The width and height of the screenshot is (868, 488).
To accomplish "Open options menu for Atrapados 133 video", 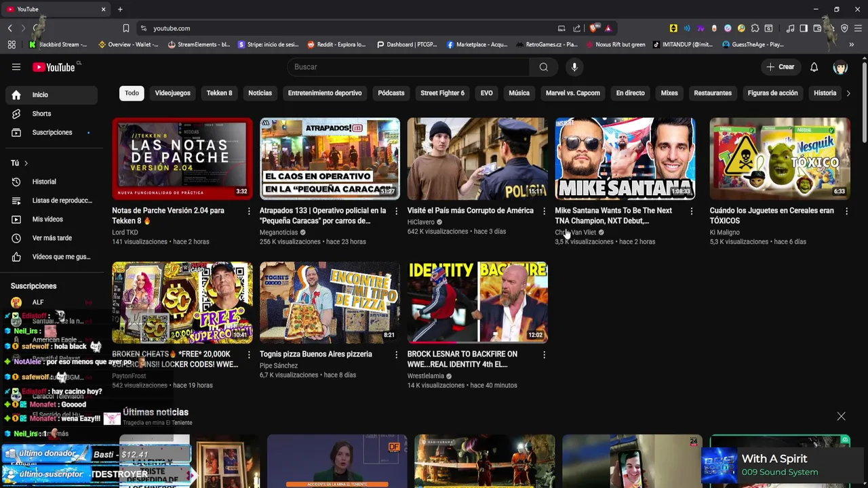I will click(x=397, y=211).
